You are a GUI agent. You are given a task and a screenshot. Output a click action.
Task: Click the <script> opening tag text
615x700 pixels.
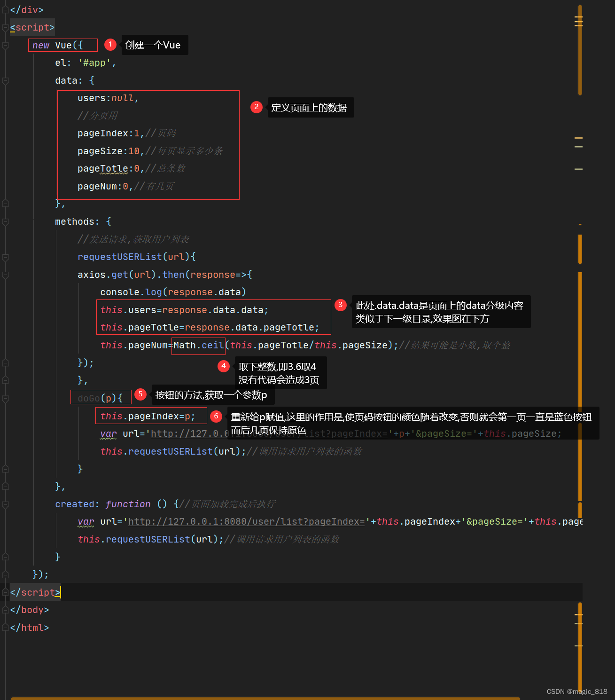32,28
